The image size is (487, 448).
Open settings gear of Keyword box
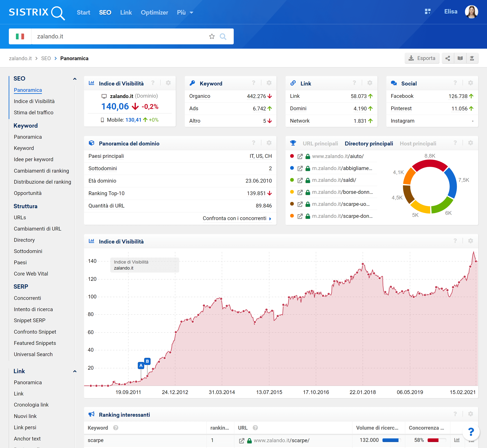(x=269, y=83)
